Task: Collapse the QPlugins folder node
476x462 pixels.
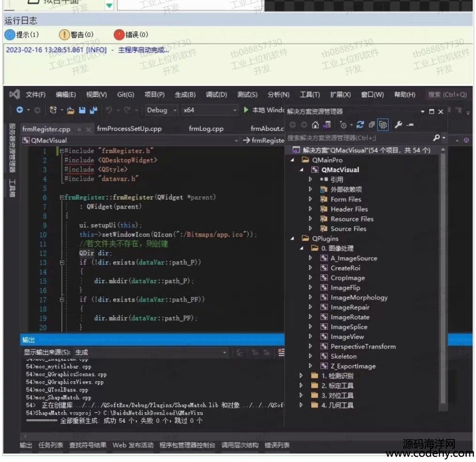Action: (x=292, y=238)
